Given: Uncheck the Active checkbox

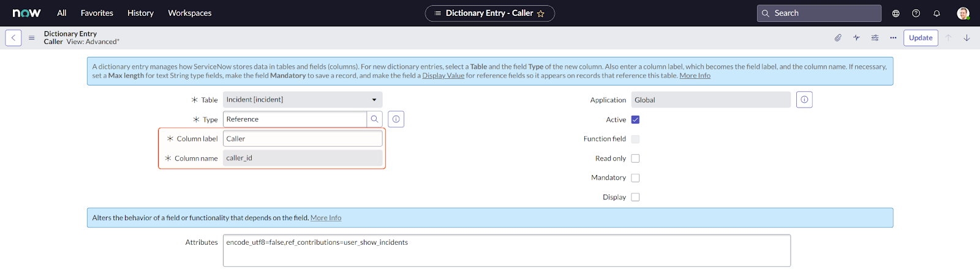Looking at the screenshot, I should coord(635,120).
